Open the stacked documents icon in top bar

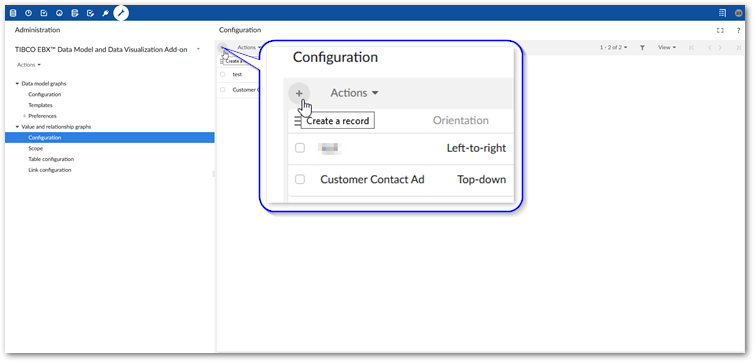[x=75, y=13]
